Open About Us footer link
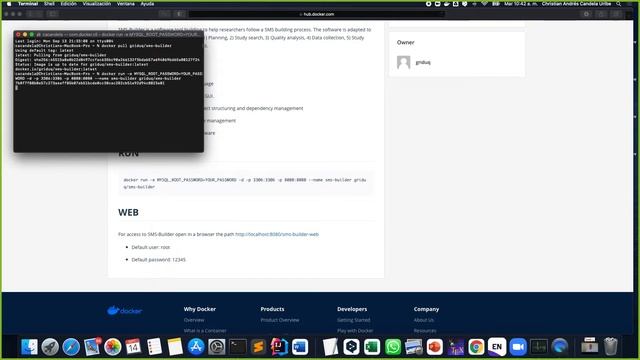The image size is (640, 360). 424,320
